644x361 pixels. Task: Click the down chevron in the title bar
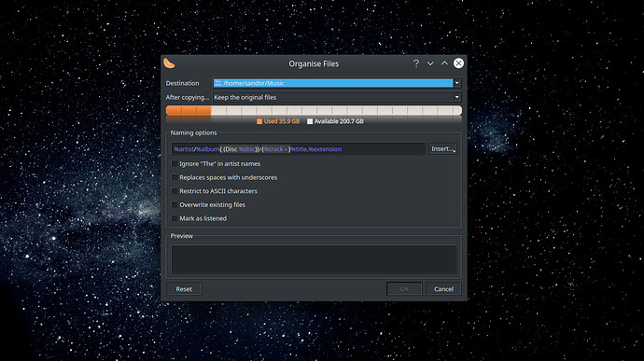(430, 63)
